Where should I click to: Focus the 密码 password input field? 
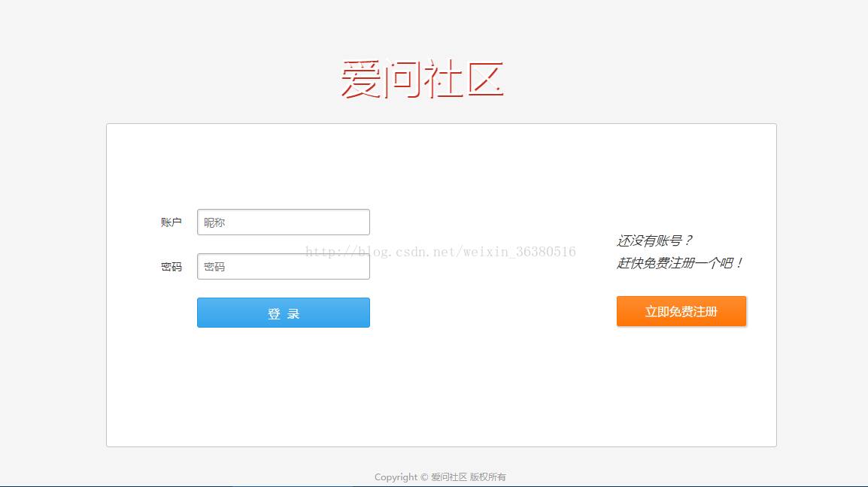[284, 266]
